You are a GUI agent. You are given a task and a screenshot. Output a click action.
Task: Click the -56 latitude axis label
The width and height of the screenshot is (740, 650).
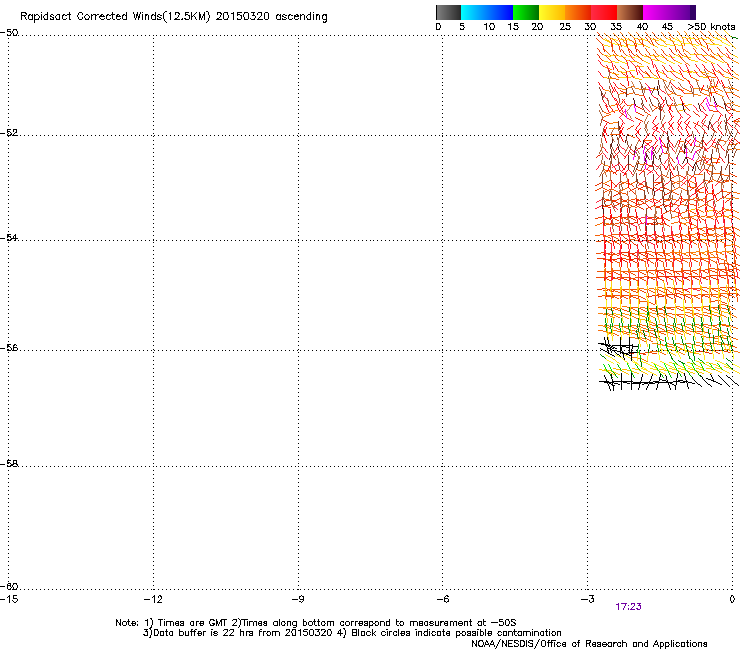pyautogui.click(x=9, y=348)
